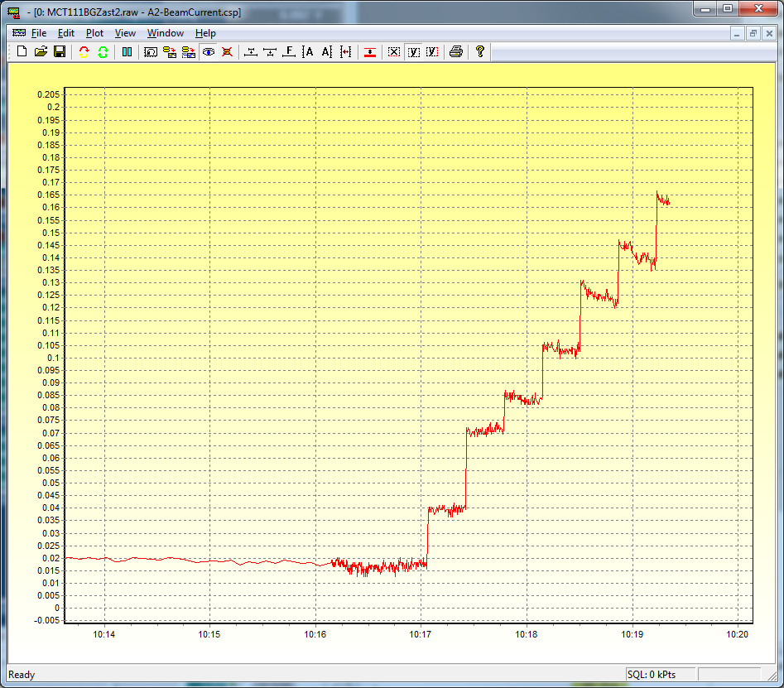The height and width of the screenshot is (688, 784).
Task: Toggle the eye visibility icon in the toolbar
Action: click(208, 52)
